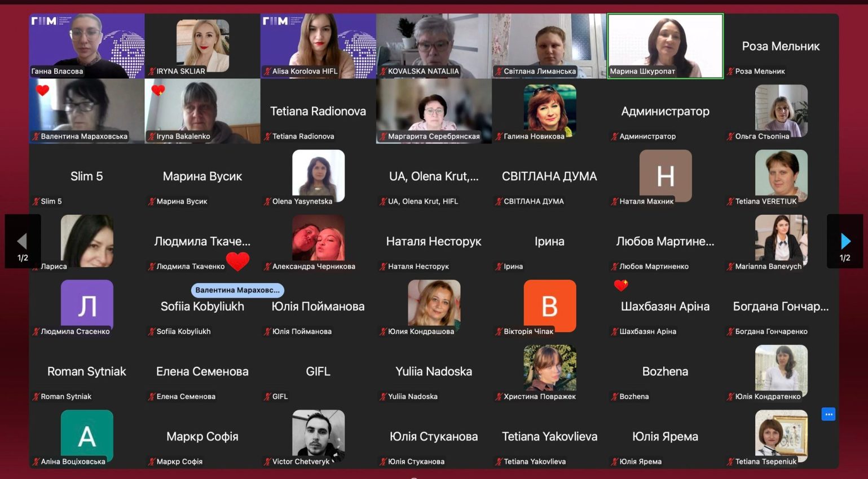
Task: Click the purple 'Л' avatar of Людмила Стасенко
Action: point(87,305)
